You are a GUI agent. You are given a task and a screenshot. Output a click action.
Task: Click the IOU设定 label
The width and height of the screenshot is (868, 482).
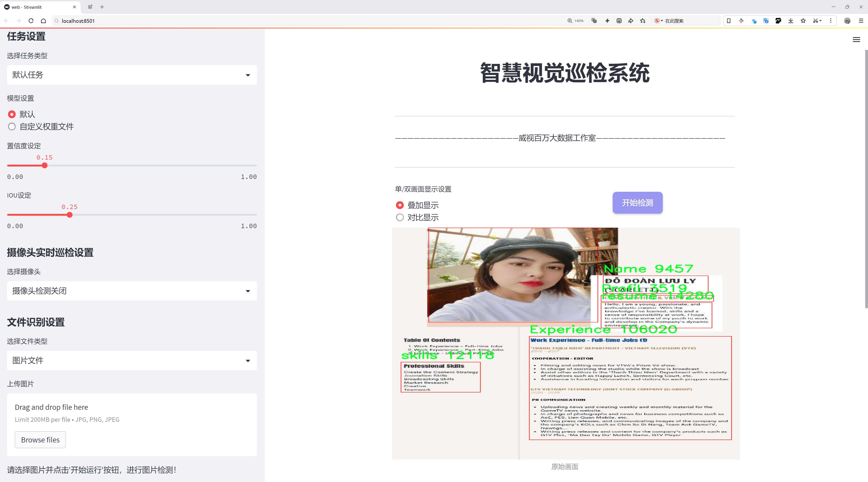[x=19, y=195]
